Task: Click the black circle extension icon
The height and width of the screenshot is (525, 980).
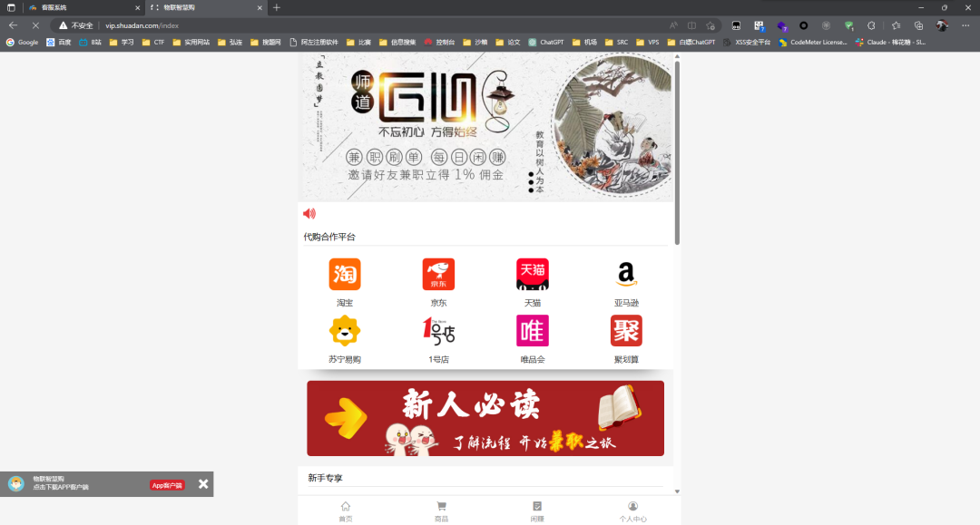Action: tap(804, 25)
